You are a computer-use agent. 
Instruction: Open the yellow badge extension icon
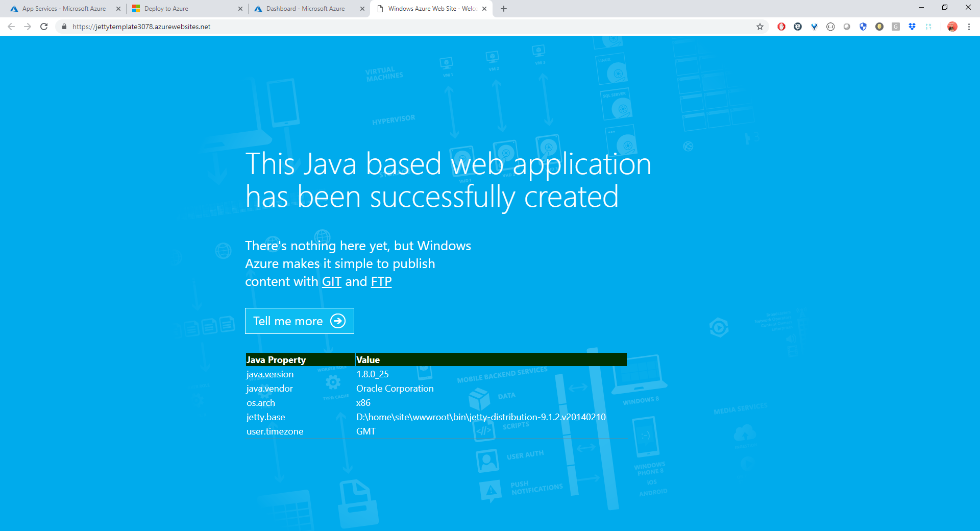[879, 27]
